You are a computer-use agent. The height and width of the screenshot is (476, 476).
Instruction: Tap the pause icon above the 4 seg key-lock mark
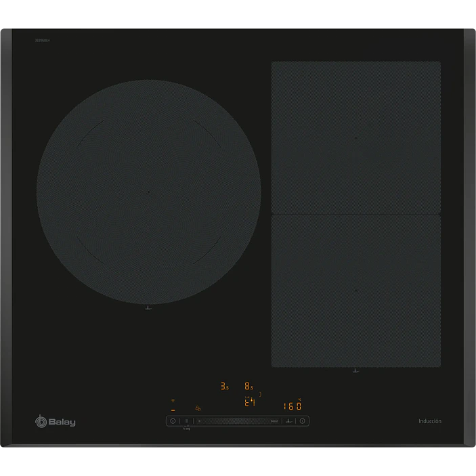pyautogui.click(x=186, y=420)
